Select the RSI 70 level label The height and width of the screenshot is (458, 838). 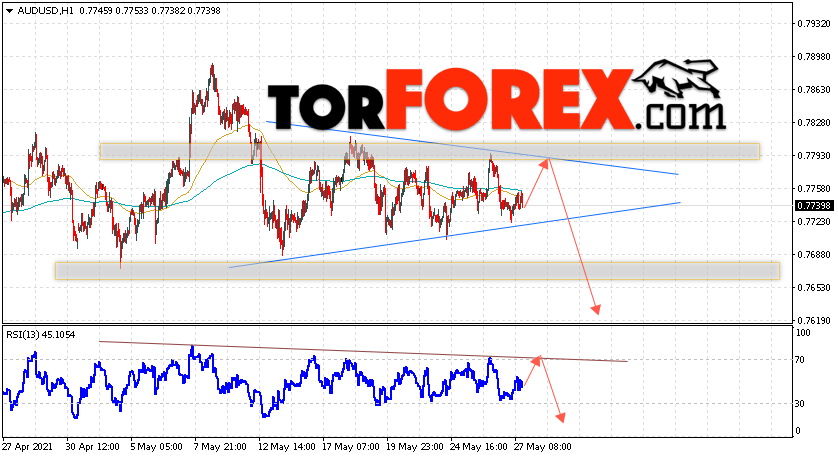coord(800,360)
